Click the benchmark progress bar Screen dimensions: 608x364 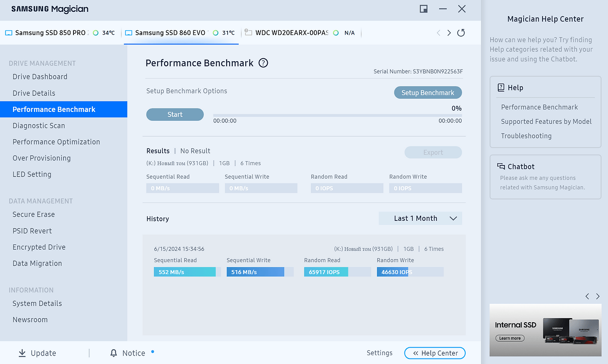pyautogui.click(x=337, y=115)
